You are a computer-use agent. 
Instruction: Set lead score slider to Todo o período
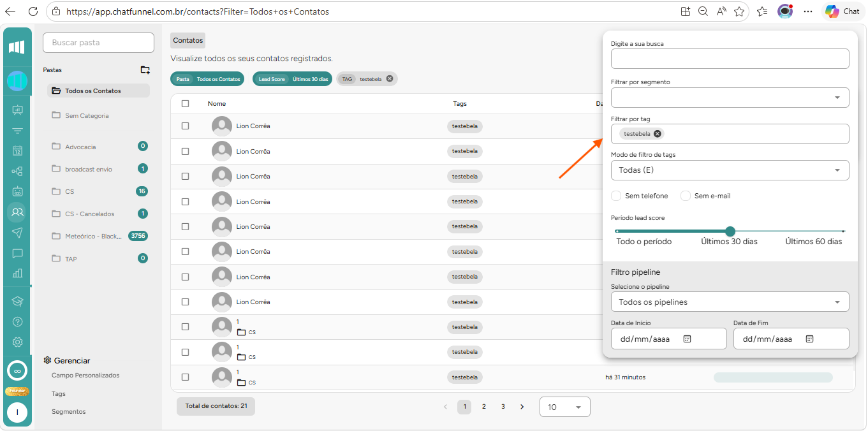(x=617, y=231)
